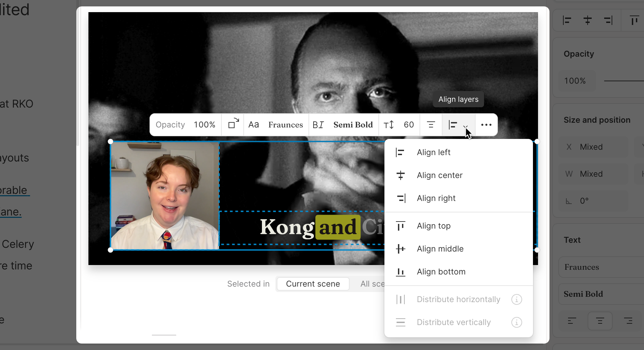The width and height of the screenshot is (644, 350).
Task: Click the text size height icon
Action: pos(388,125)
